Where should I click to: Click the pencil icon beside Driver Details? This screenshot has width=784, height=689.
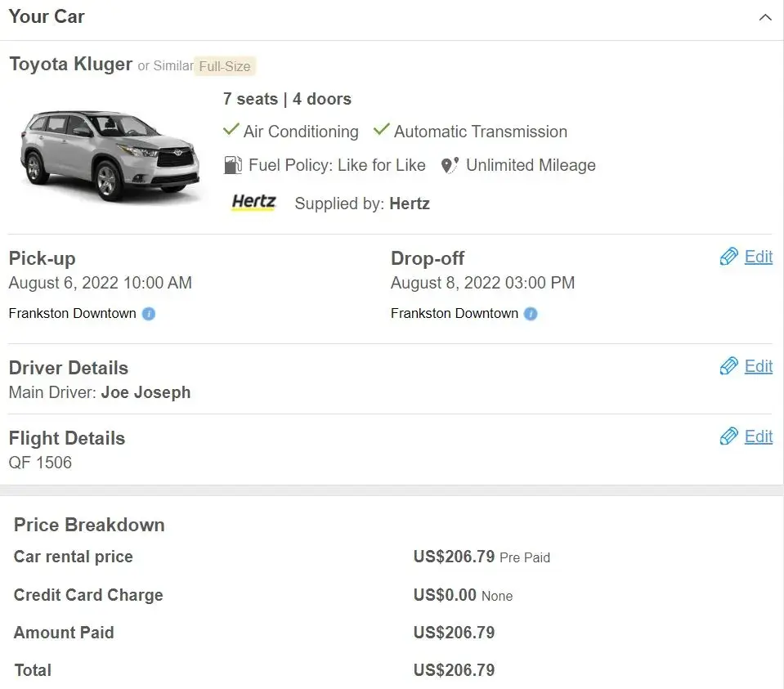(x=728, y=366)
